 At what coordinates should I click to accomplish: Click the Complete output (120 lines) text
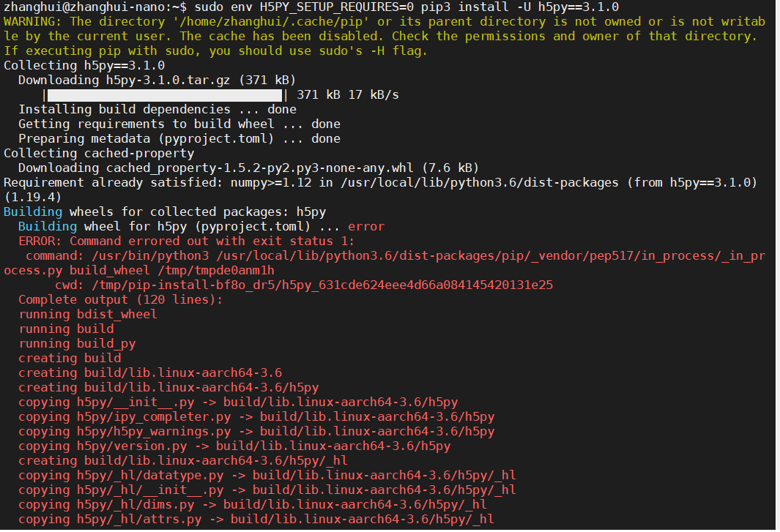pos(120,300)
